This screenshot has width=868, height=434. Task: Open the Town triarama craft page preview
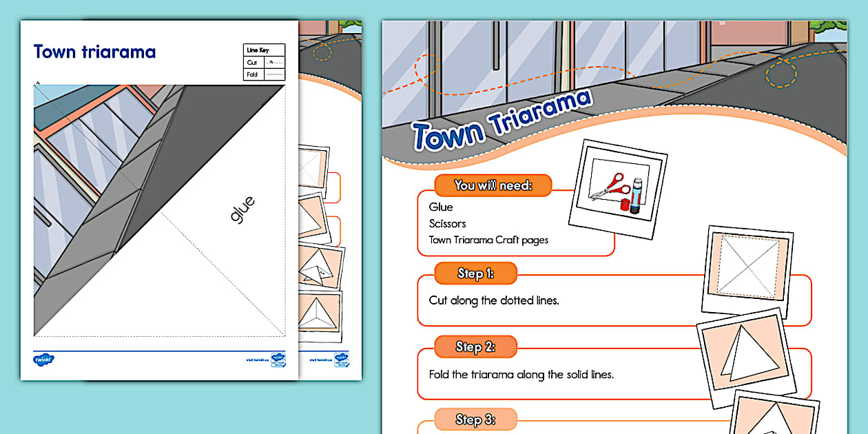159,207
